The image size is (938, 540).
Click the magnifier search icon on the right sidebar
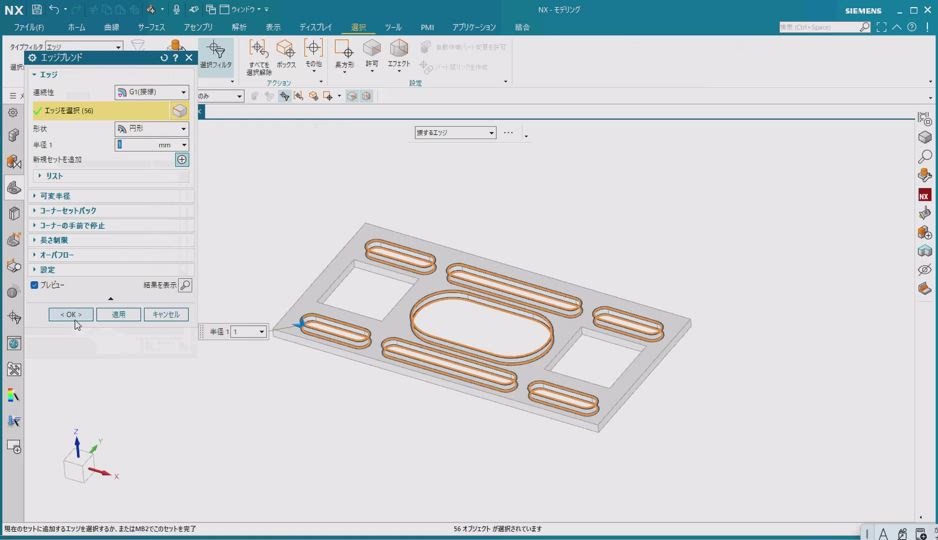pos(924,157)
